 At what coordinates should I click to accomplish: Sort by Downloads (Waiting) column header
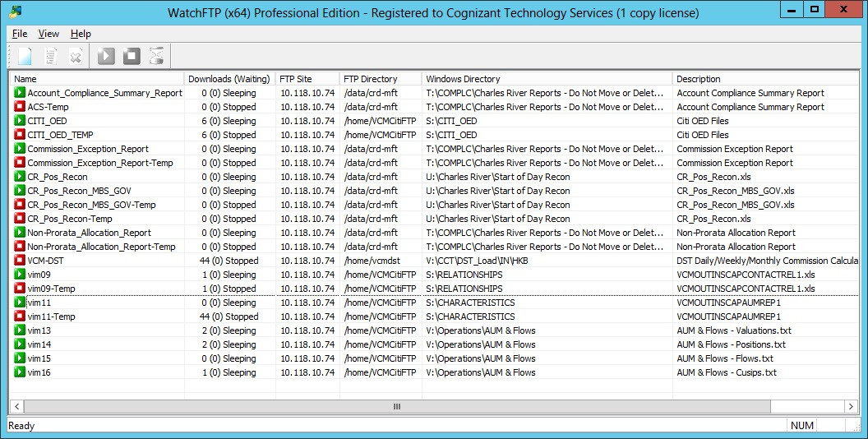pos(229,79)
